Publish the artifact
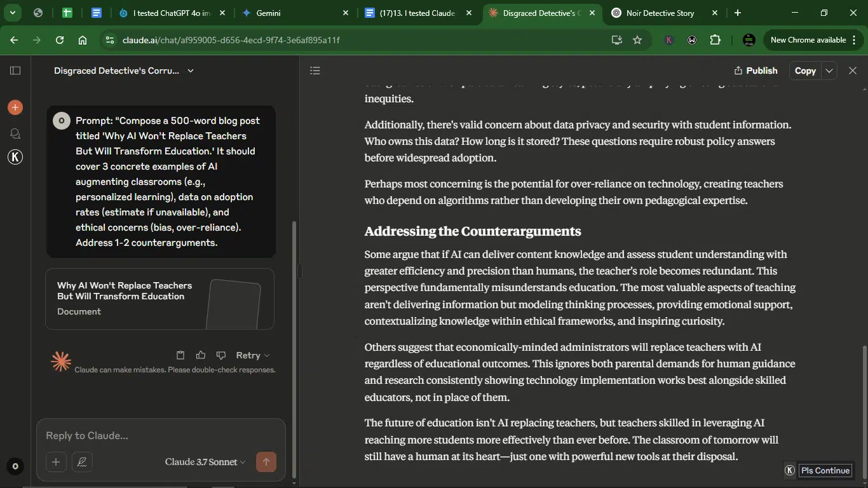Viewport: 868px width, 488px height. (756, 71)
